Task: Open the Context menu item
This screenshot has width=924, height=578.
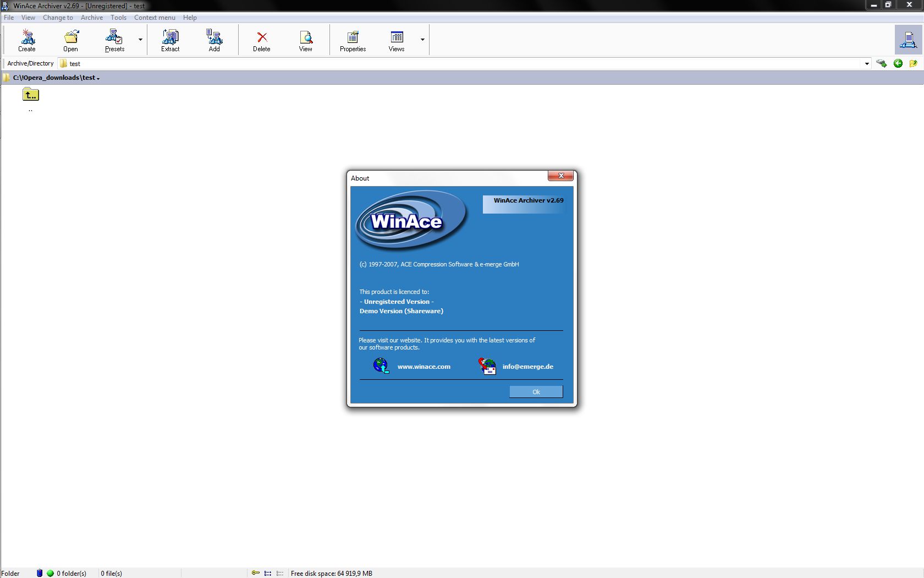Action: 155,17
